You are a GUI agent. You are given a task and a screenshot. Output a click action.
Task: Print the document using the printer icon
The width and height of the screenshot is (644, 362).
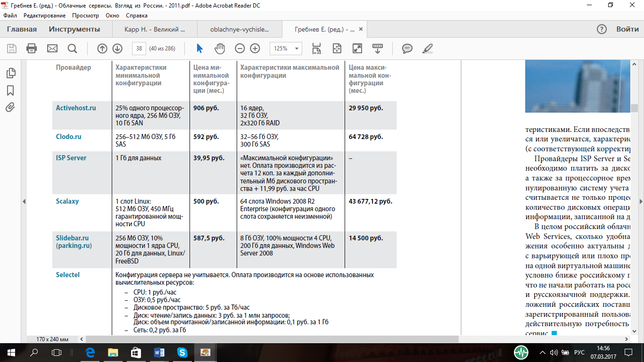pos(32,48)
